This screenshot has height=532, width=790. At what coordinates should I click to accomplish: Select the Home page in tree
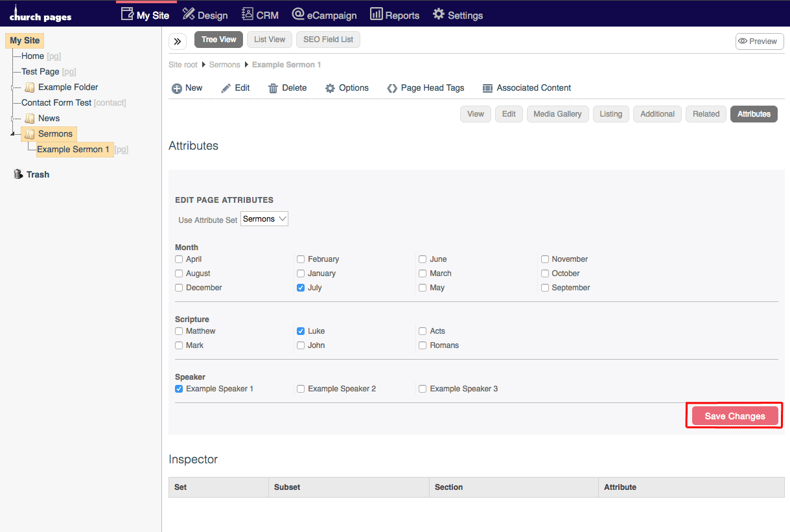[33, 56]
